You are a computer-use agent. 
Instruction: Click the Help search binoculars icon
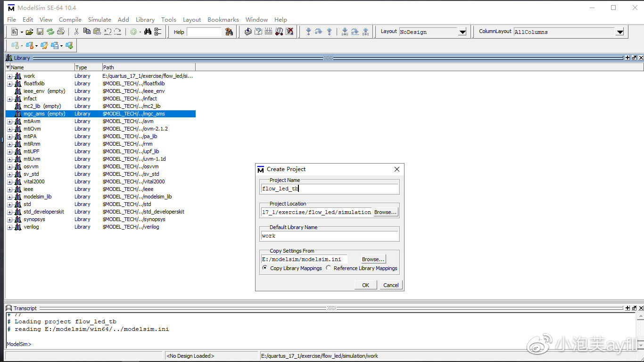[x=229, y=32]
